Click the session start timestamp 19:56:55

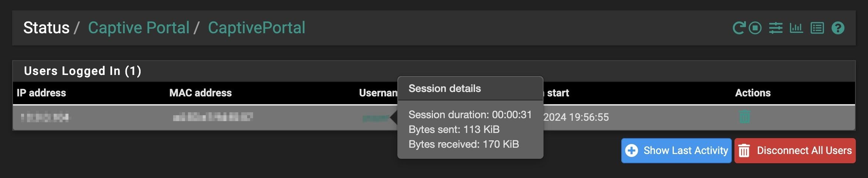point(576,117)
